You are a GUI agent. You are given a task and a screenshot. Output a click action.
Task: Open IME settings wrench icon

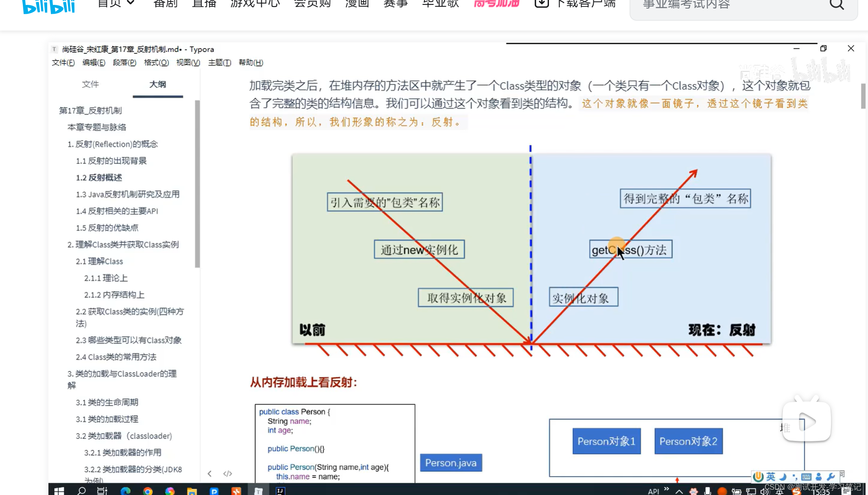point(831,476)
